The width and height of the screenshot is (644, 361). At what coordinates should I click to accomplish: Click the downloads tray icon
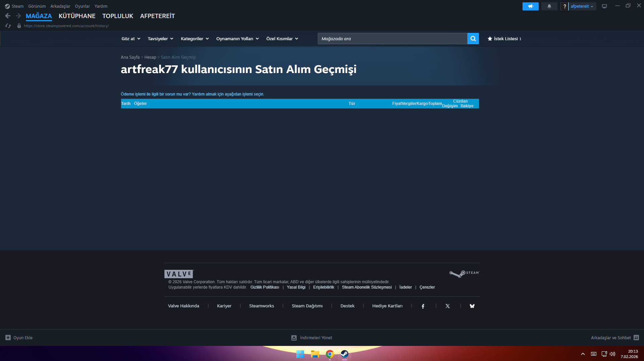point(294,338)
